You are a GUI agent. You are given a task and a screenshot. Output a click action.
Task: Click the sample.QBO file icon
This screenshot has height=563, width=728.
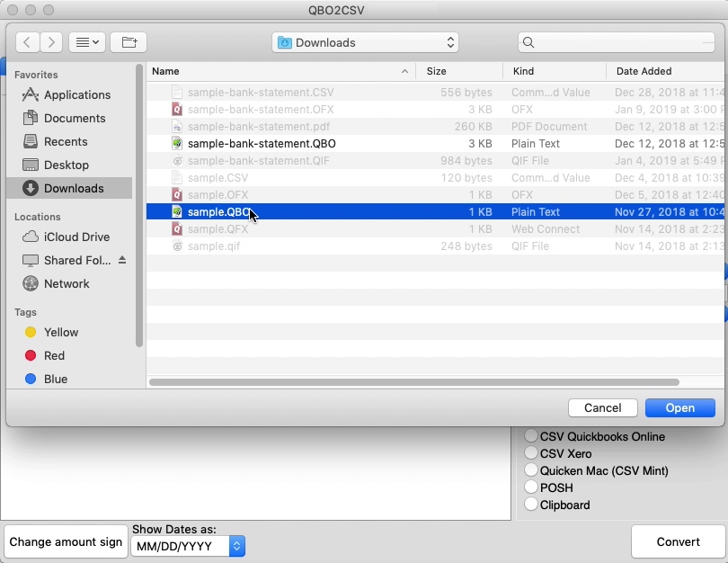[177, 212]
